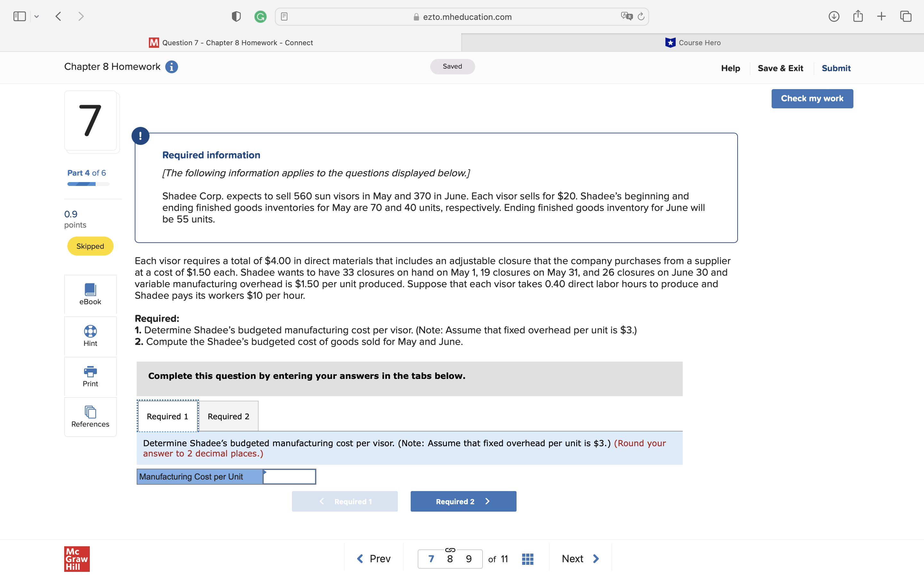Image resolution: width=924 pixels, height=577 pixels.
Task: Toggle the privacy shield icon
Action: (x=236, y=16)
